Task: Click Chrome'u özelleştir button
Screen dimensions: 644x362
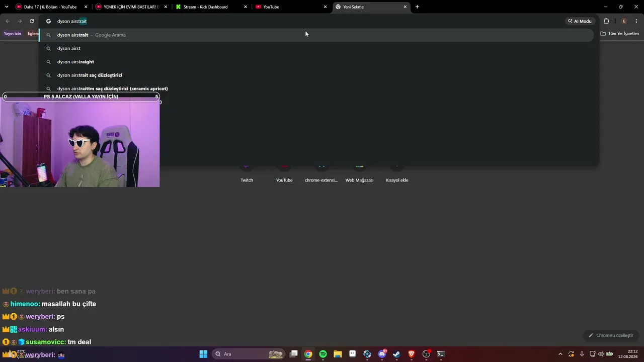Action: [x=611, y=335]
